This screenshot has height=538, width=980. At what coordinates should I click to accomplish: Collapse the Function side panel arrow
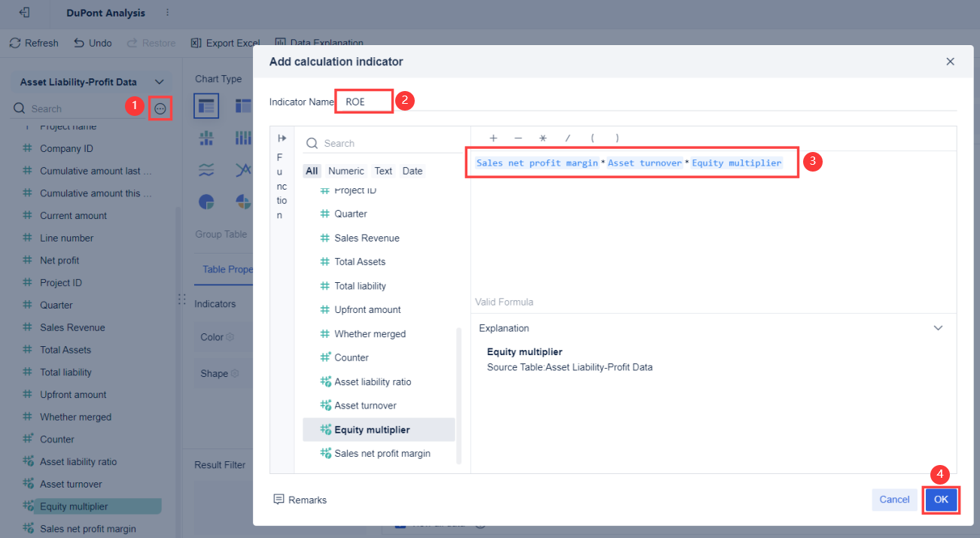point(282,138)
